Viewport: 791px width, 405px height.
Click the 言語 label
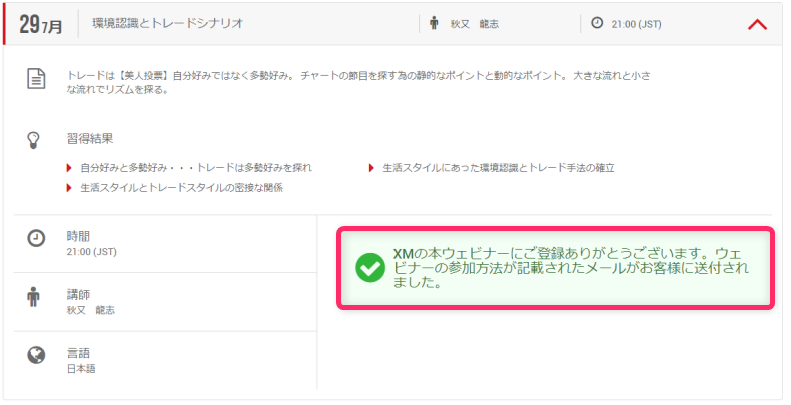click(x=78, y=353)
